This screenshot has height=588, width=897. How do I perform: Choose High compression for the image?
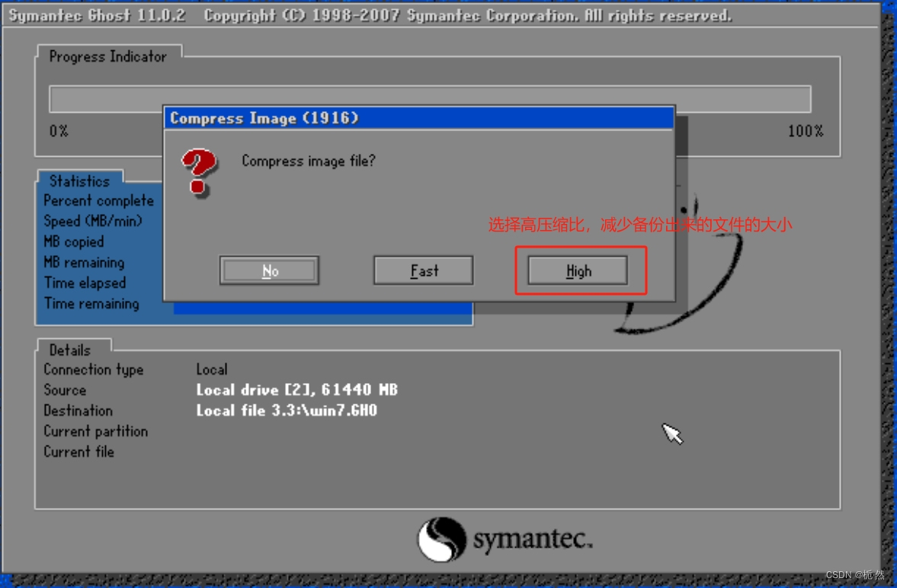[x=578, y=270]
